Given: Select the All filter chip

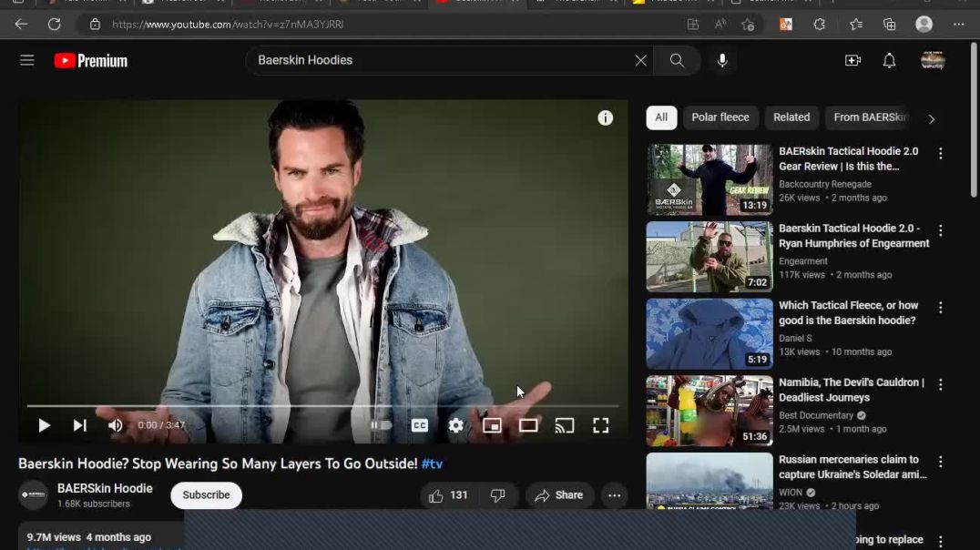Looking at the screenshot, I should coord(661,117).
